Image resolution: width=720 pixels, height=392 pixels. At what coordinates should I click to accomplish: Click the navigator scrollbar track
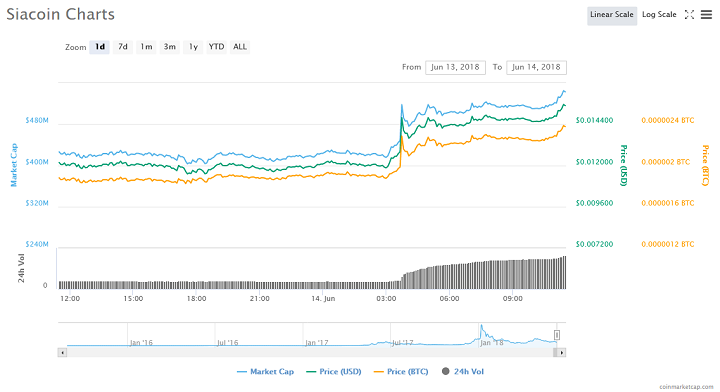(310, 353)
